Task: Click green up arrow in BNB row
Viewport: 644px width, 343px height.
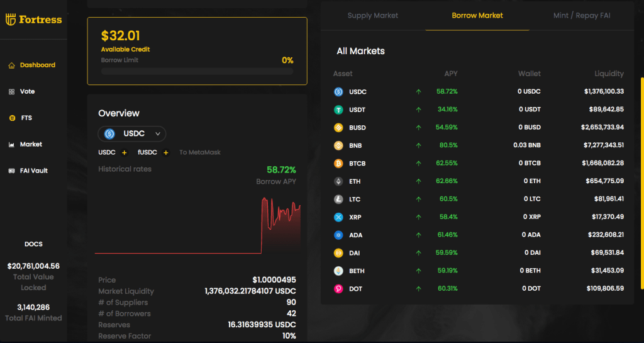Action: pos(418,145)
